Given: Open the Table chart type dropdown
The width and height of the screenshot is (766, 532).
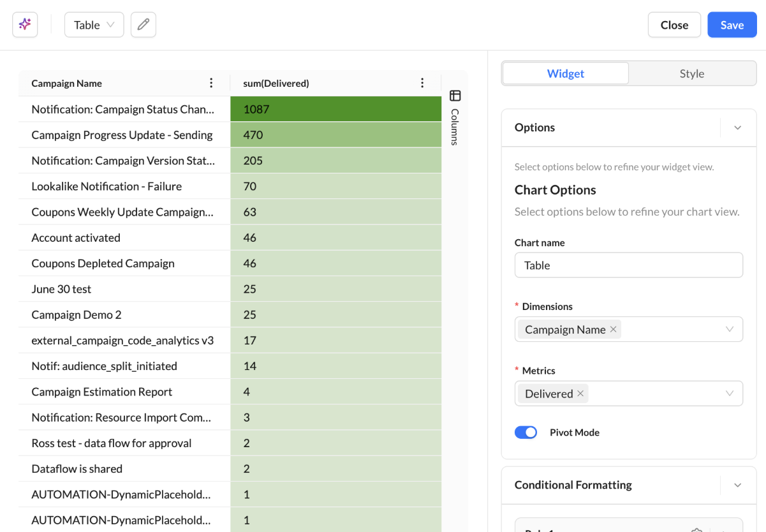Looking at the screenshot, I should pos(94,25).
